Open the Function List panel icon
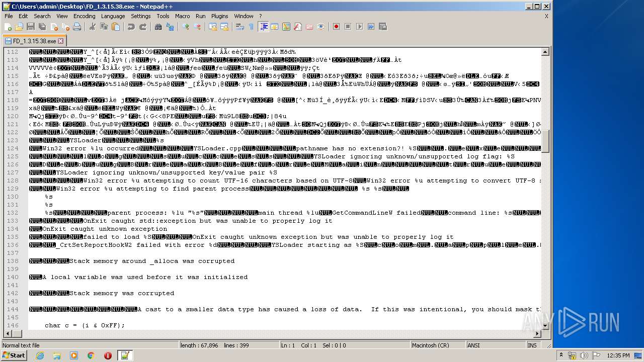The width and height of the screenshot is (644, 362). coord(298,27)
